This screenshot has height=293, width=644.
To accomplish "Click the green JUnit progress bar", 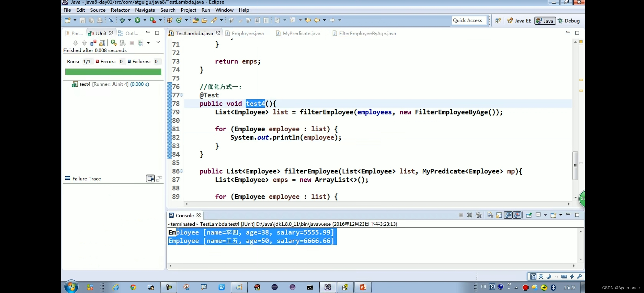I will [113, 72].
